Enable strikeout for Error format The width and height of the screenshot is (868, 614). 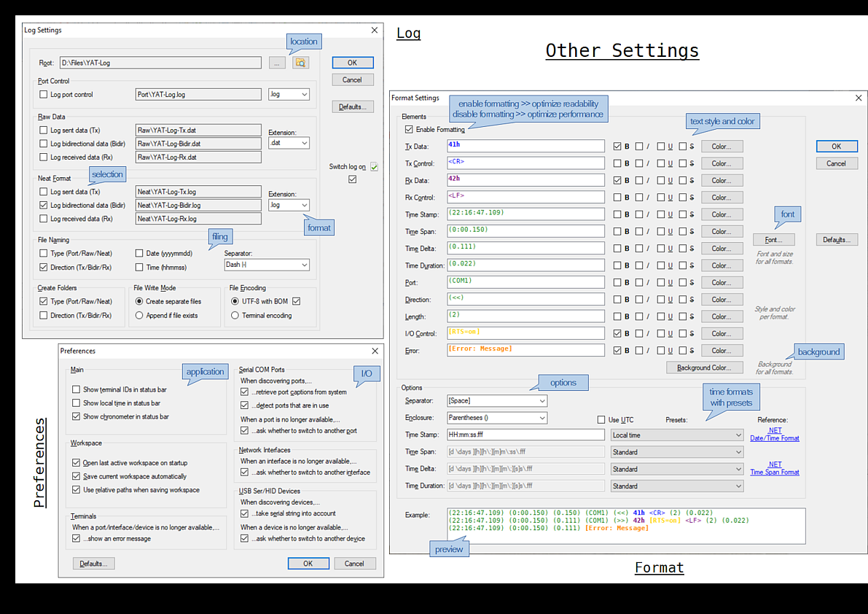click(x=683, y=351)
